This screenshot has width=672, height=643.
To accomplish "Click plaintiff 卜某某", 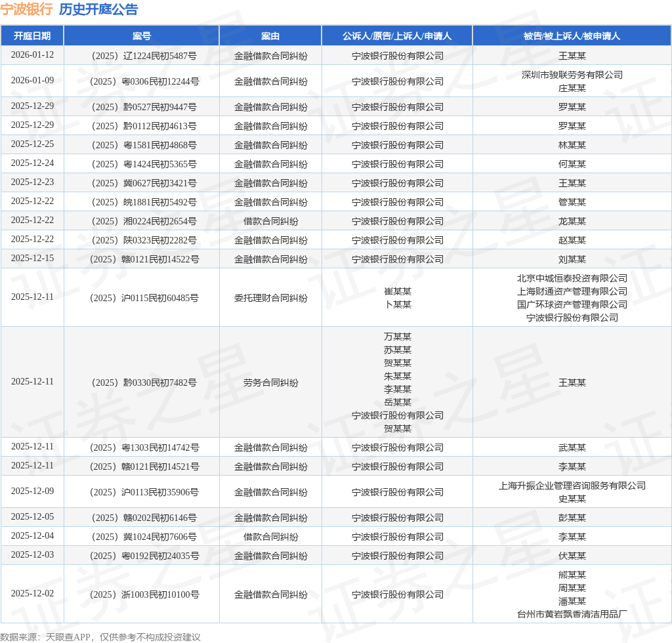I will [x=397, y=304].
